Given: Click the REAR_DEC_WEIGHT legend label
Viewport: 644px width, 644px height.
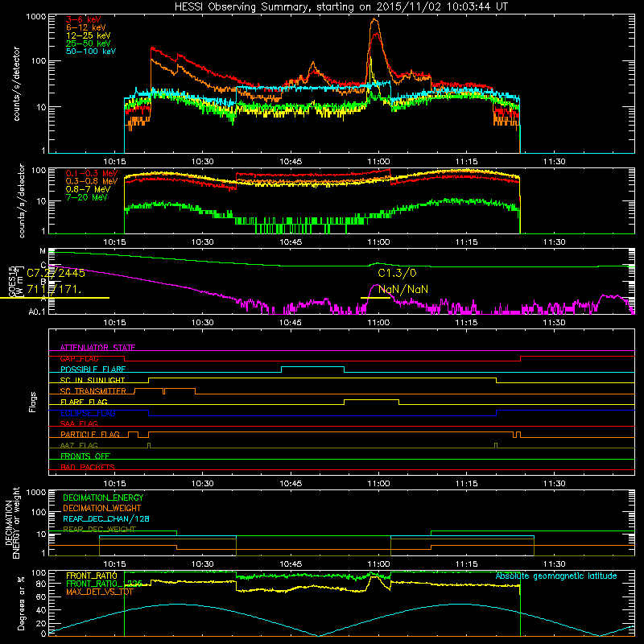Looking at the screenshot, I should coord(99,530).
